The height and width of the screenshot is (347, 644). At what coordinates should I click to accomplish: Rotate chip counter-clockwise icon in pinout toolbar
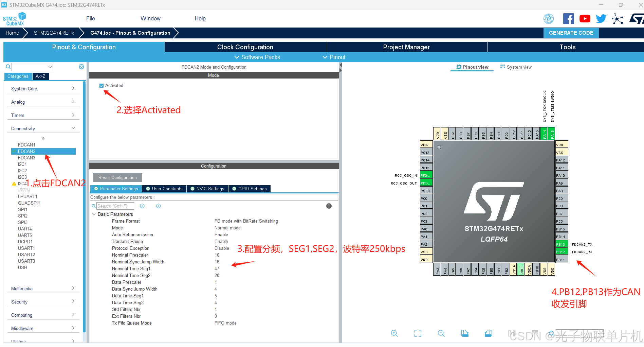click(488, 333)
